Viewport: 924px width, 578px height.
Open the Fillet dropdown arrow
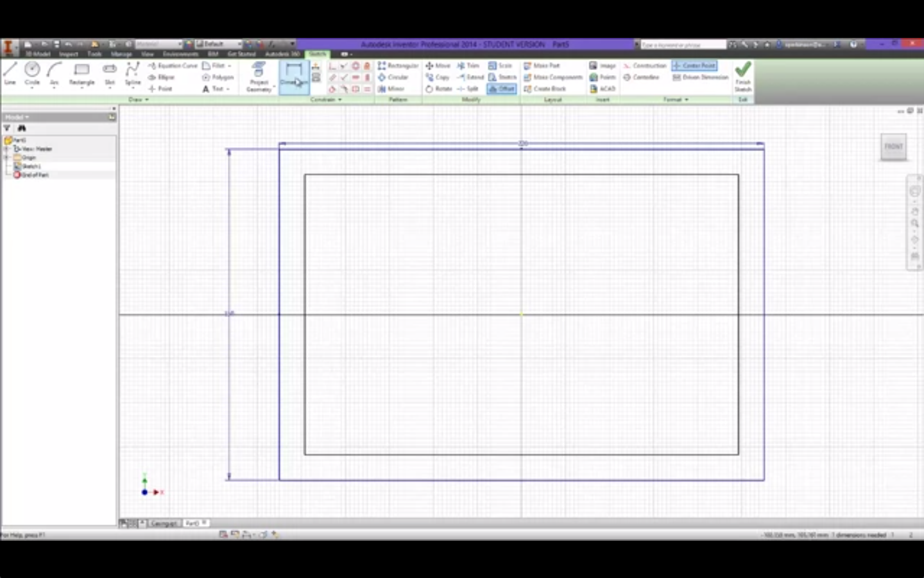tap(230, 66)
